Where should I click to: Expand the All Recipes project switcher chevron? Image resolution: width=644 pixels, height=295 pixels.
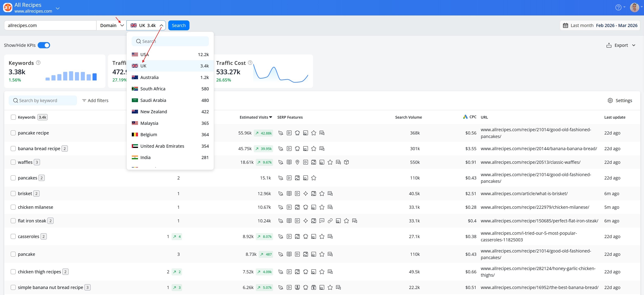[x=57, y=8]
